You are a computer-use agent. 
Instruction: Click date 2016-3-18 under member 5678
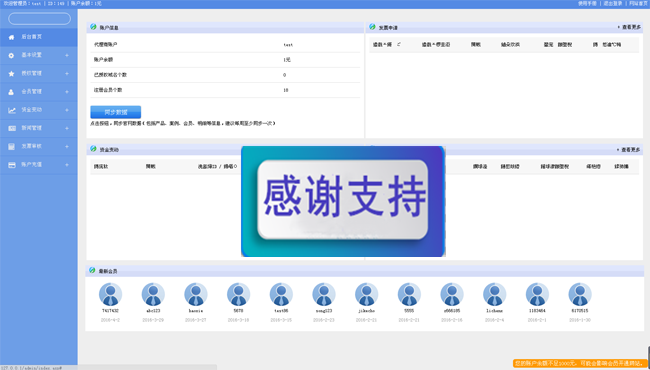[x=238, y=320]
